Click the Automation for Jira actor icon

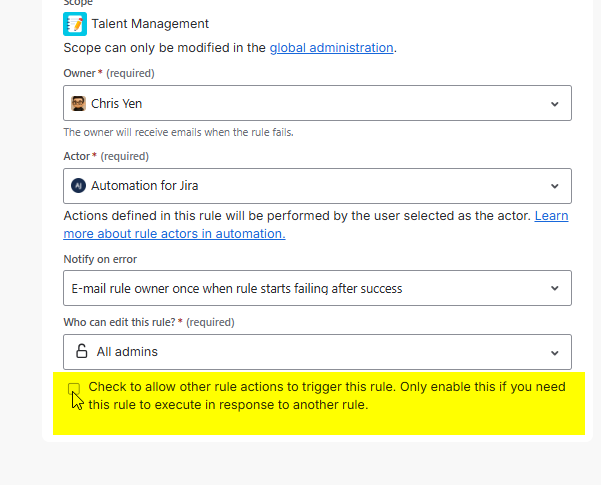(79, 185)
